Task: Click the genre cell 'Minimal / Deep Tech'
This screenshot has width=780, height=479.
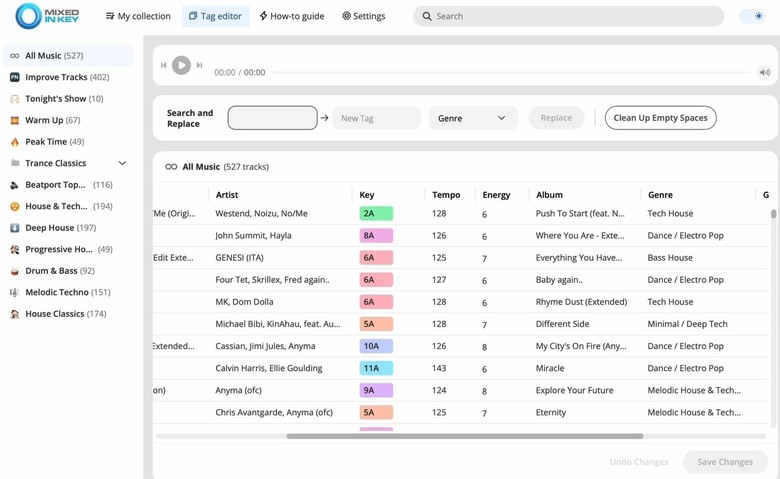Action: (687, 324)
